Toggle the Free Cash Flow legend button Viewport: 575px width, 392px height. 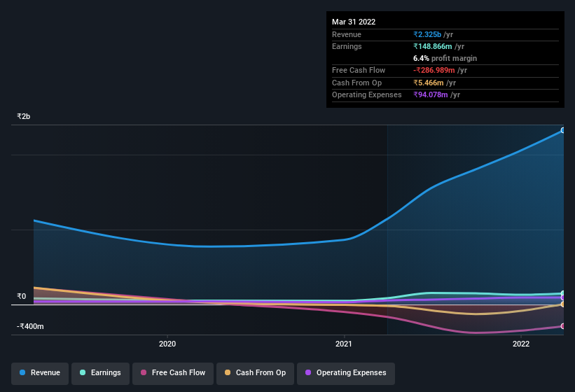click(x=173, y=373)
